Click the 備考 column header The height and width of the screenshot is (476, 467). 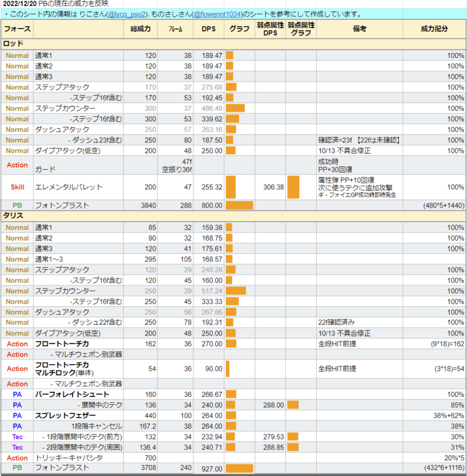(x=359, y=29)
